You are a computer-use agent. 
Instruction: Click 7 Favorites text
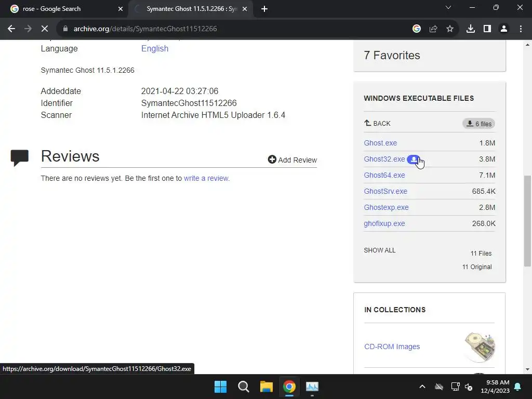click(392, 55)
